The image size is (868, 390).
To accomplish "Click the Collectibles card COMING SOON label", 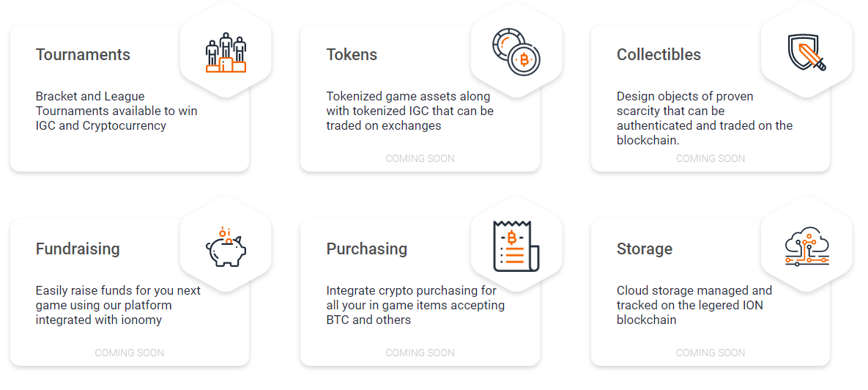I will 711,158.
